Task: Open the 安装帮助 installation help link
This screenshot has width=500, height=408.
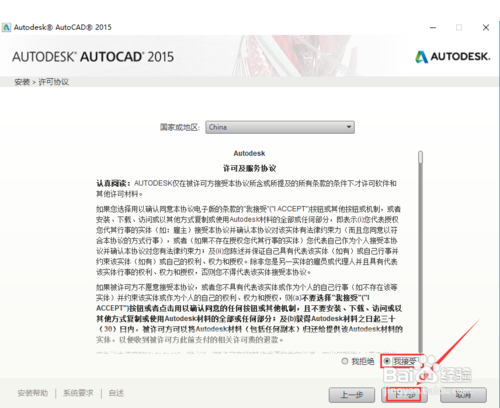Action: [x=33, y=393]
